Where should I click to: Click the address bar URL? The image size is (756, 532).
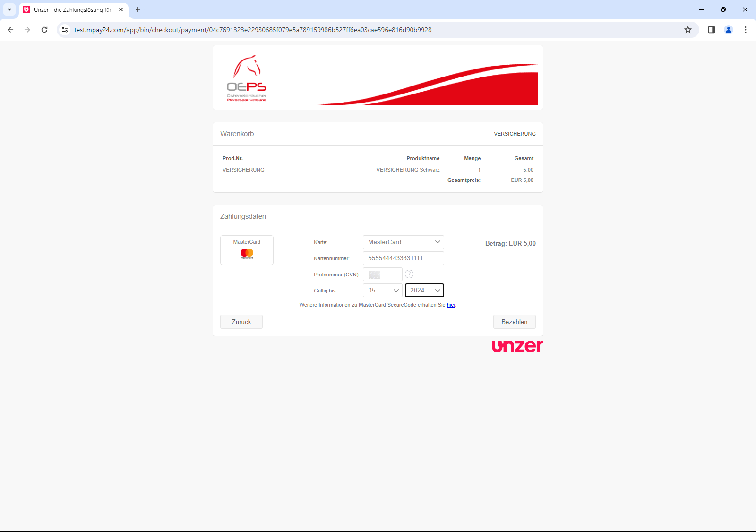pos(253,30)
